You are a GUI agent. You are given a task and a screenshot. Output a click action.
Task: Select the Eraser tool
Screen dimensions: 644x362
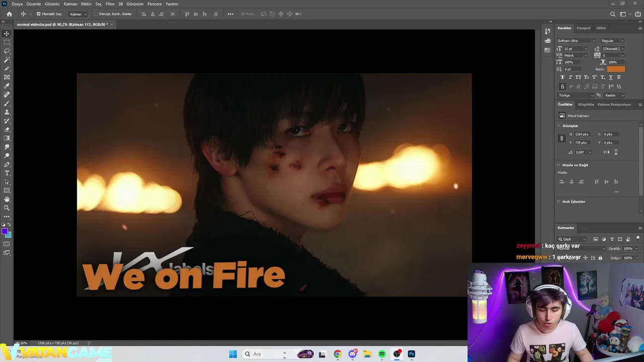7,129
